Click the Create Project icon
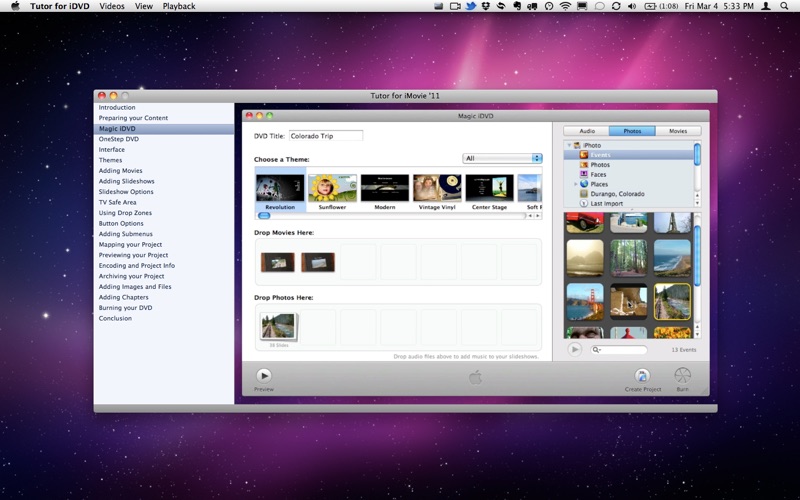Screen dimensions: 800x500 pos(642,376)
